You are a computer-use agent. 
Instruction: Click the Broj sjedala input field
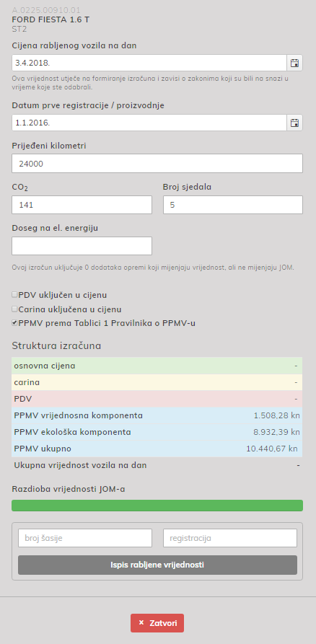coord(233,205)
